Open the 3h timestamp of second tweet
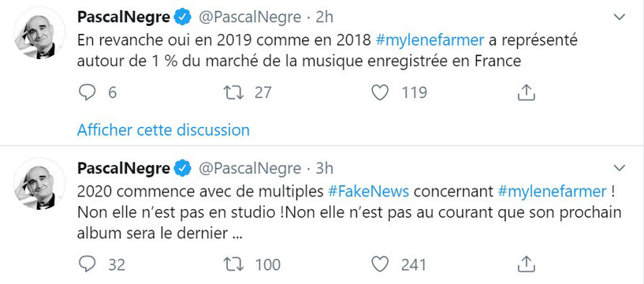Screen dimensions: 644x284 click(325, 168)
